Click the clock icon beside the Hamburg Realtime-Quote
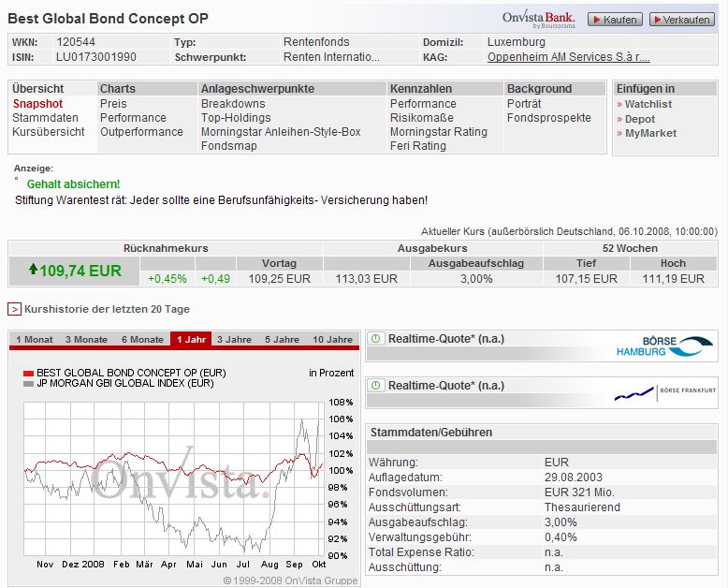Screen dimensions: 728x588 click(376, 339)
